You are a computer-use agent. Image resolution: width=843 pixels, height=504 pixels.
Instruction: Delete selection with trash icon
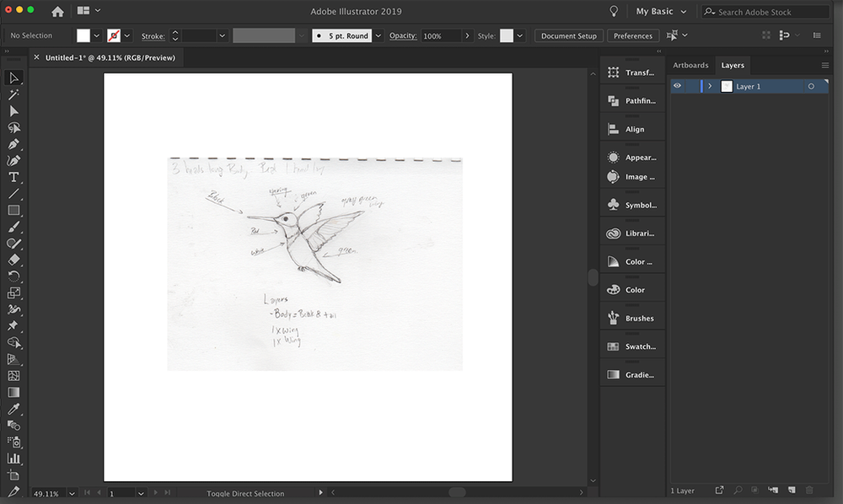pyautogui.click(x=809, y=490)
